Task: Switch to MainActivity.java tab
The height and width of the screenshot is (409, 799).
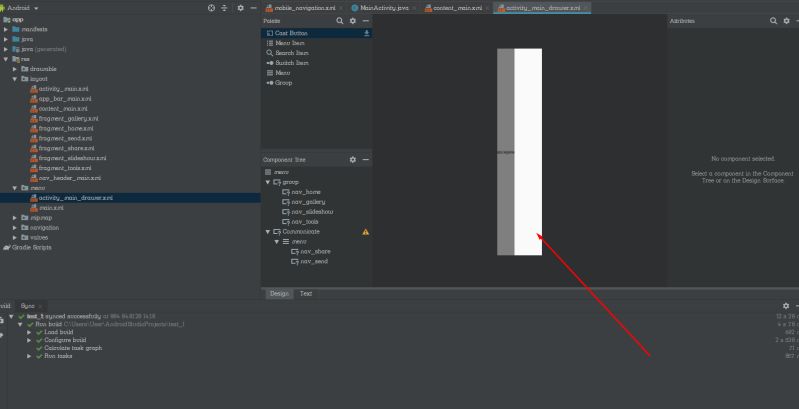Action: point(384,8)
